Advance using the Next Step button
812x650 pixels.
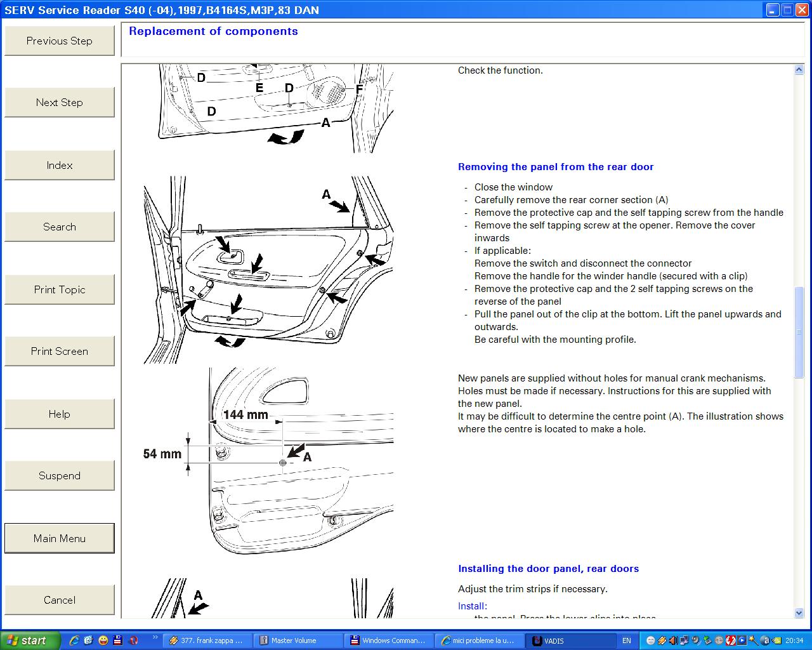click(60, 102)
